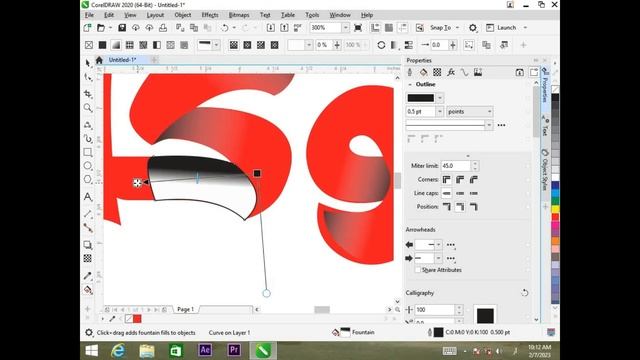The image size is (640, 360).
Task: Select the second Line caps option
Action: click(x=460, y=193)
